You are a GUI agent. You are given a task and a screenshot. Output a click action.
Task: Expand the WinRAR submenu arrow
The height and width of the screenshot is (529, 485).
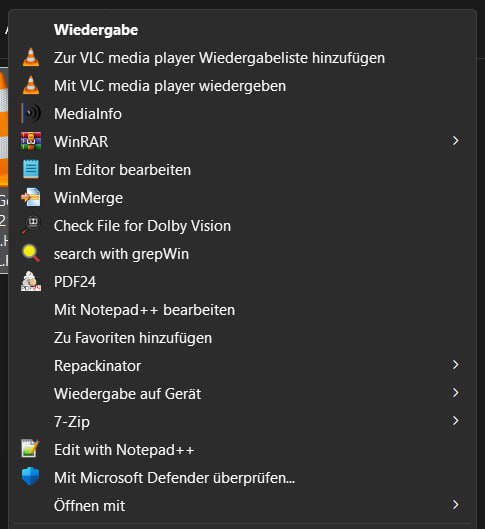click(455, 141)
